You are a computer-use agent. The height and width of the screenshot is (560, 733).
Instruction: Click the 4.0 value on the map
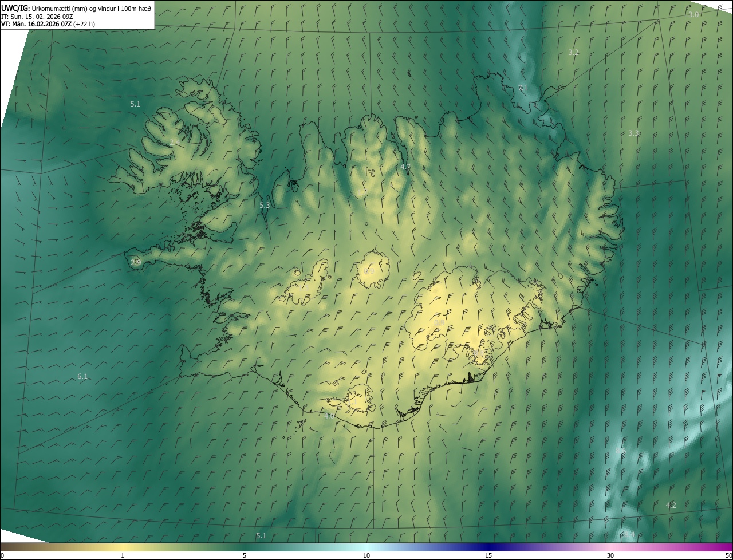(329, 416)
